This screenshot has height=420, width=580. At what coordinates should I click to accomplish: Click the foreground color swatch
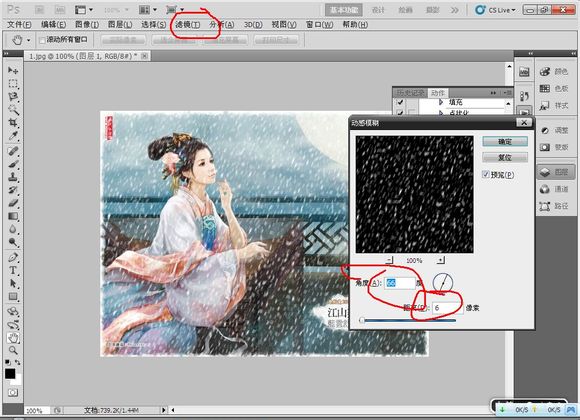[10, 374]
